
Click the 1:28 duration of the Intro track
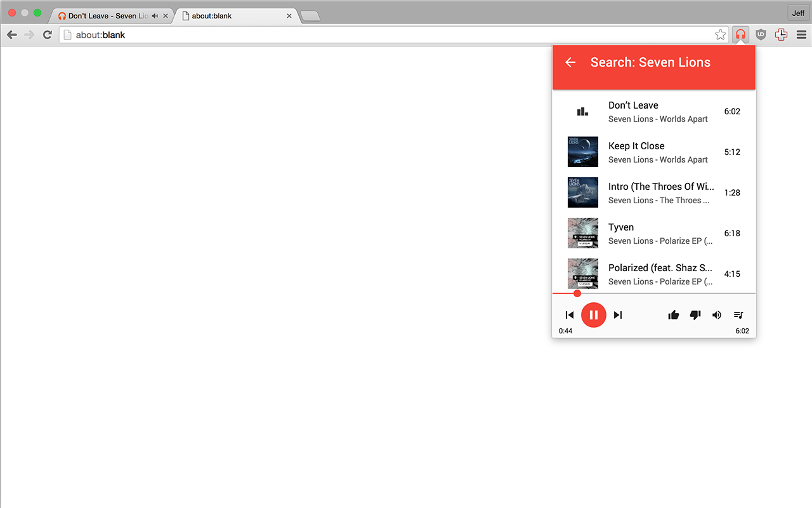click(x=732, y=192)
